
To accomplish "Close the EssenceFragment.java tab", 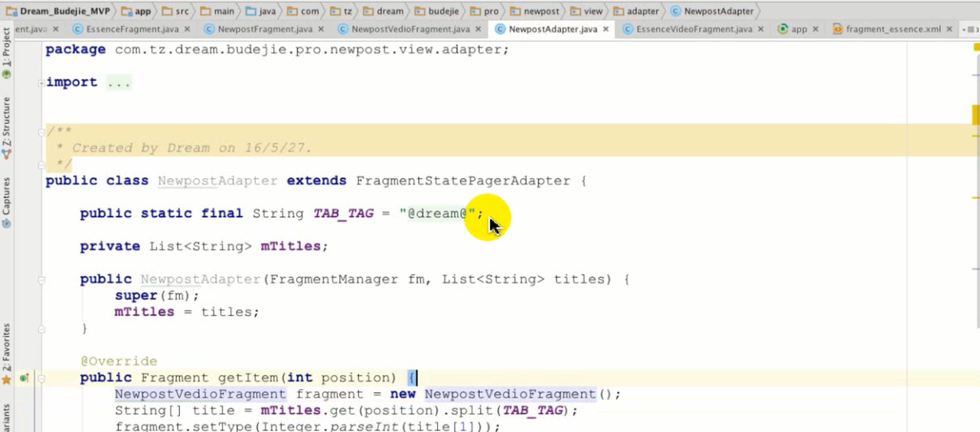I will tap(188, 29).
